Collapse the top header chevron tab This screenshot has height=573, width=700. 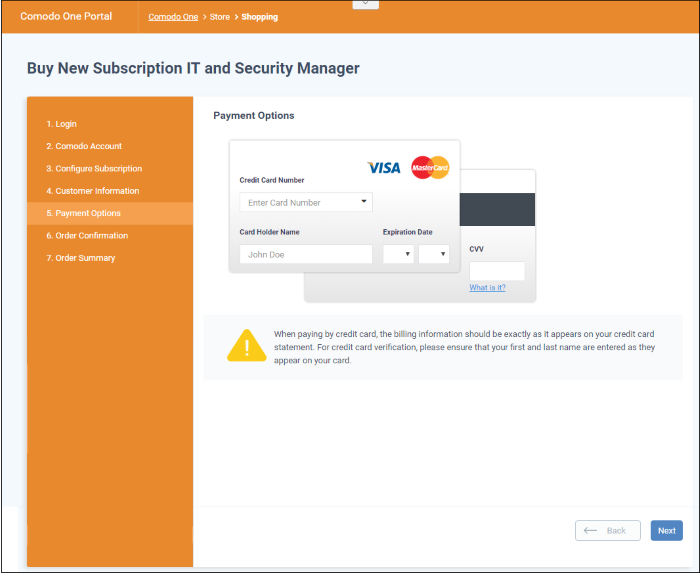click(x=366, y=4)
